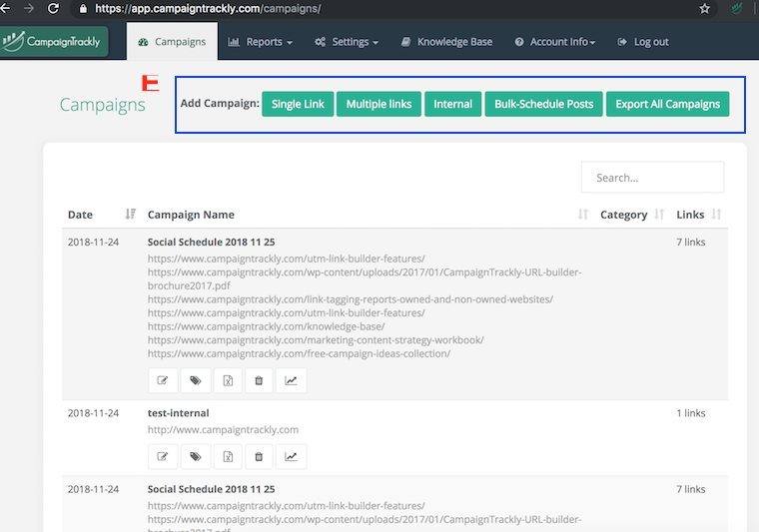This screenshot has width=759, height=532.
Task: Click the Campaigns page heading
Action: (x=102, y=105)
